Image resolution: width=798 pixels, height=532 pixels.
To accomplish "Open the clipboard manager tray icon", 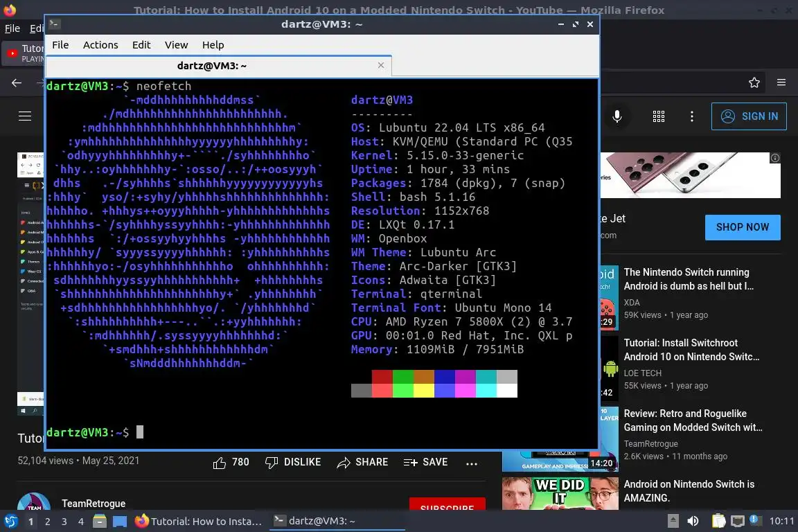I will click(718, 521).
